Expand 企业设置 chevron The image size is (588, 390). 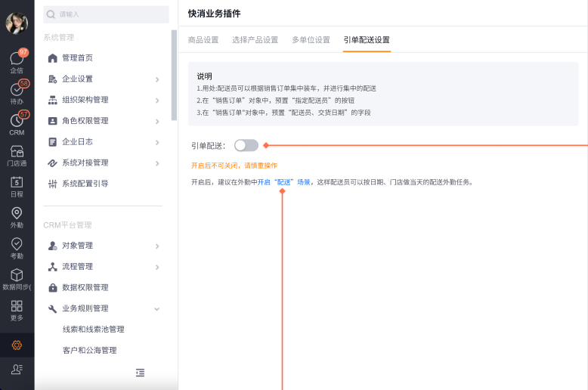(157, 79)
